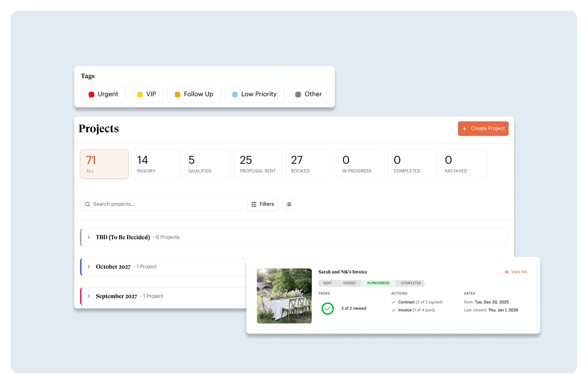Click the checkmark beside Invoice action
Viewport: 588px width, 384px height.
tap(393, 310)
